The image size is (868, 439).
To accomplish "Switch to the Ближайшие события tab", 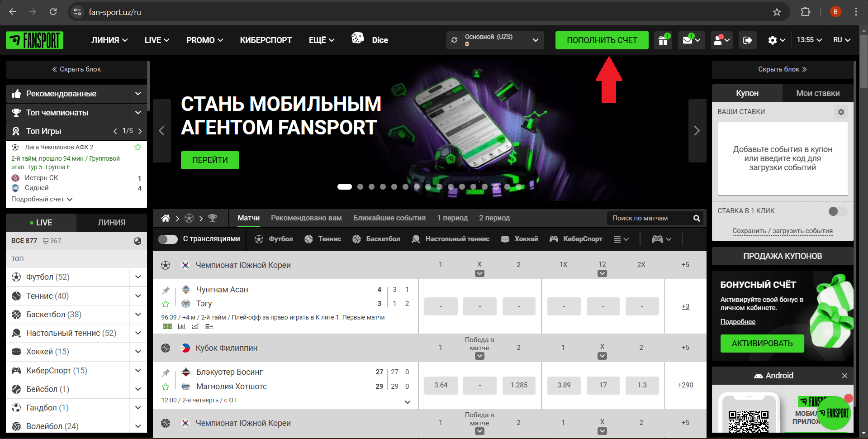I will click(389, 218).
